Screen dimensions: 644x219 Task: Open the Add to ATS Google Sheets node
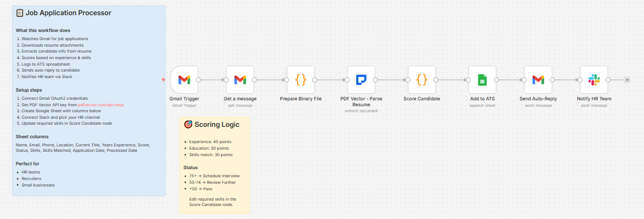[x=482, y=80]
